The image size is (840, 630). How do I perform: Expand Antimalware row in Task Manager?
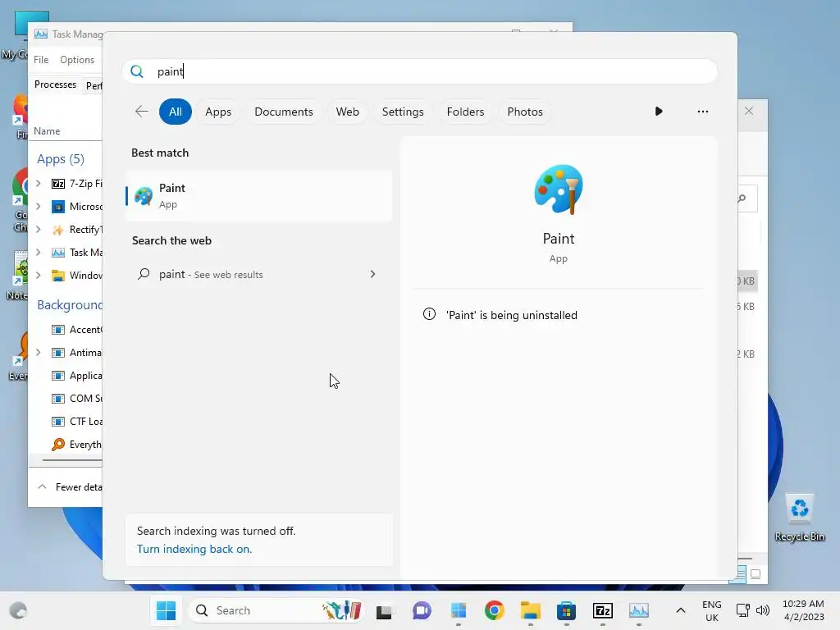click(x=39, y=353)
